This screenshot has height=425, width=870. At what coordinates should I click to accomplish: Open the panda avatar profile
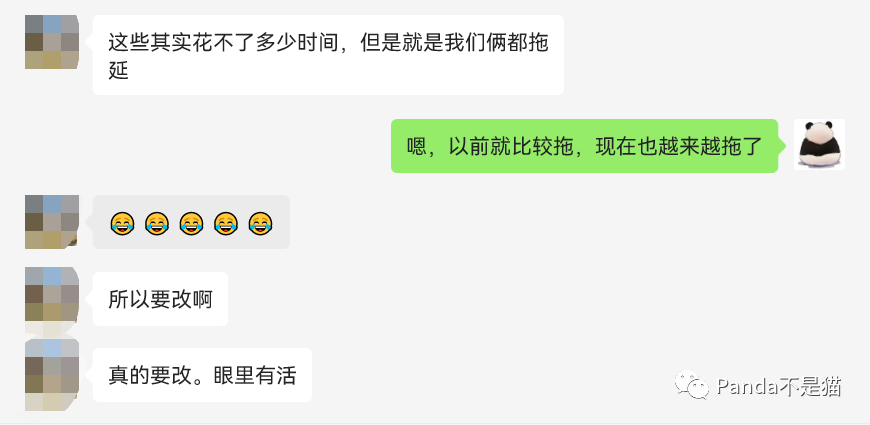(x=820, y=144)
